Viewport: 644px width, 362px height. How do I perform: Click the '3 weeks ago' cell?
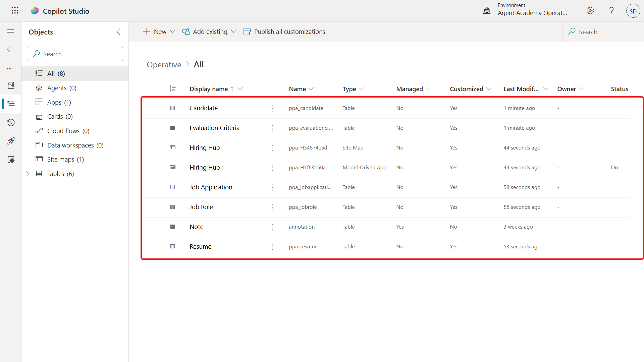coord(518,227)
